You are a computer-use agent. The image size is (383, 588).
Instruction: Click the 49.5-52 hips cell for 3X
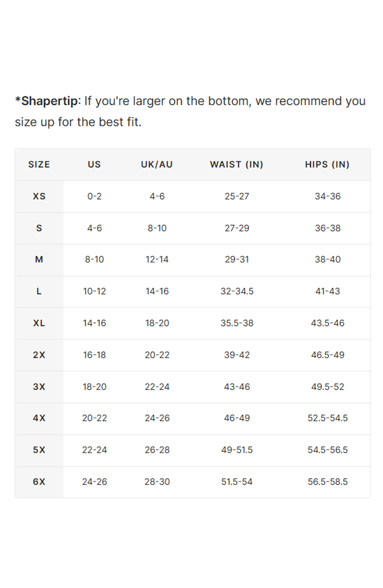[x=328, y=387]
